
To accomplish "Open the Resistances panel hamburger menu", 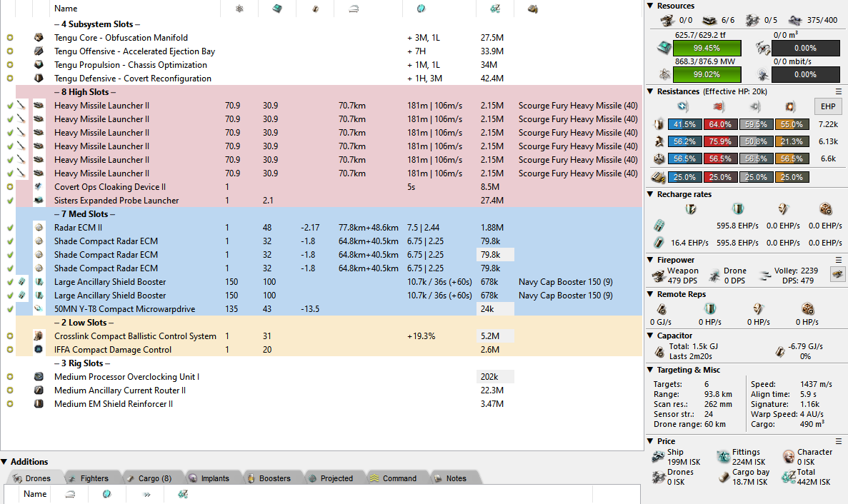I will click(839, 91).
